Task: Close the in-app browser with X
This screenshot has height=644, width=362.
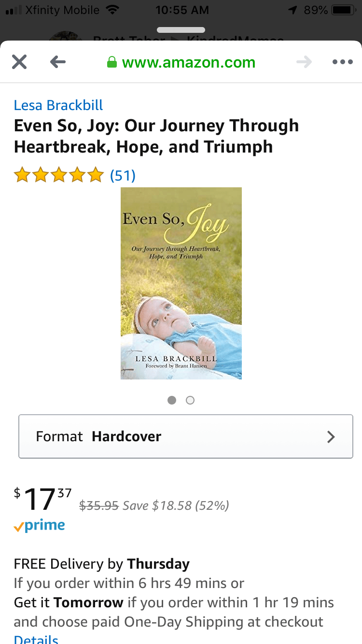Action: (19, 62)
